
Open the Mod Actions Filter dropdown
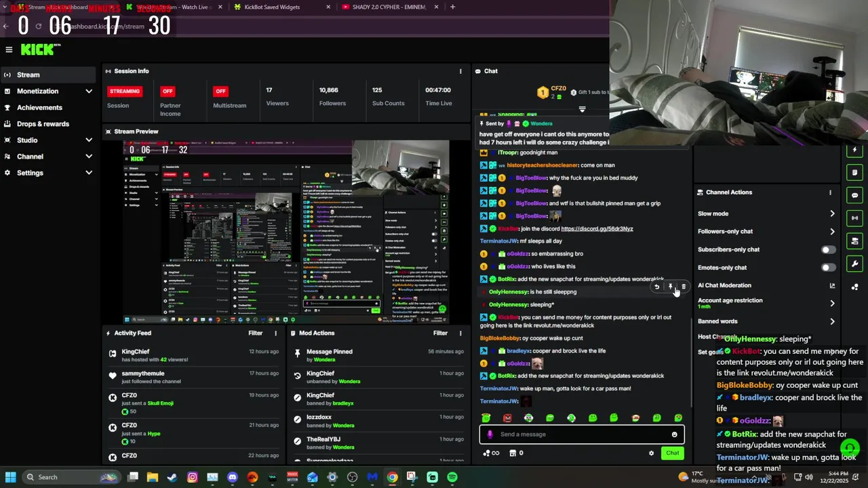point(440,333)
